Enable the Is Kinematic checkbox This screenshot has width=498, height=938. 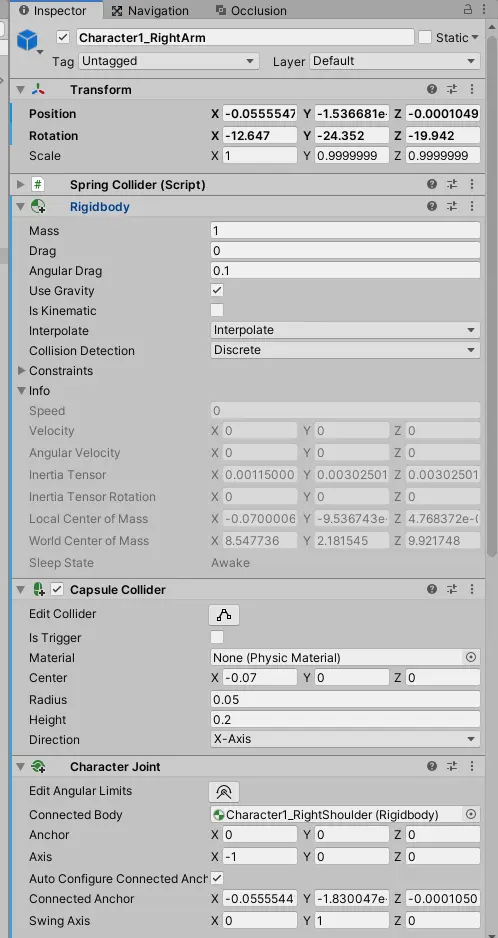click(x=217, y=310)
